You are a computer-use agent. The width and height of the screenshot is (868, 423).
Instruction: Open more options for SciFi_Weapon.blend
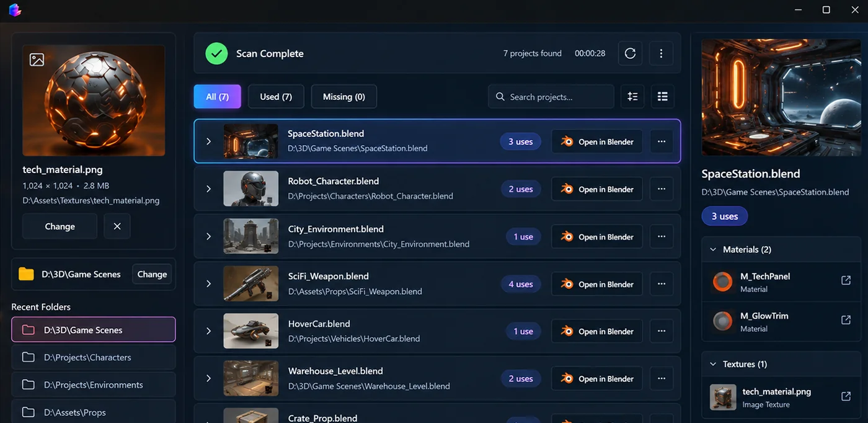662,284
